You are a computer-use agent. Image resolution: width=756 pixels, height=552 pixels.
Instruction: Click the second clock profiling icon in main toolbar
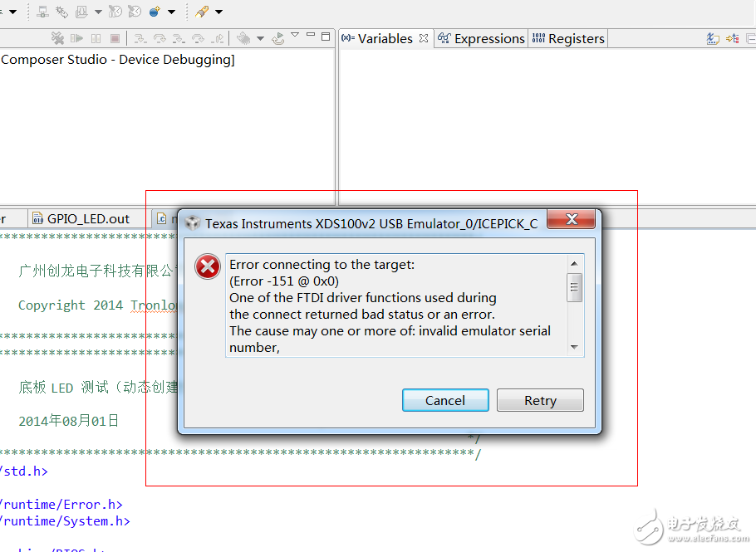tap(135, 12)
